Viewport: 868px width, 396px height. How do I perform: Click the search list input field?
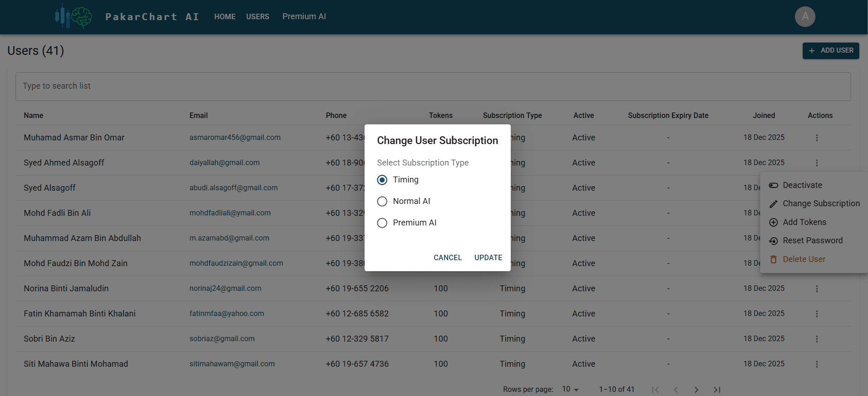433,86
